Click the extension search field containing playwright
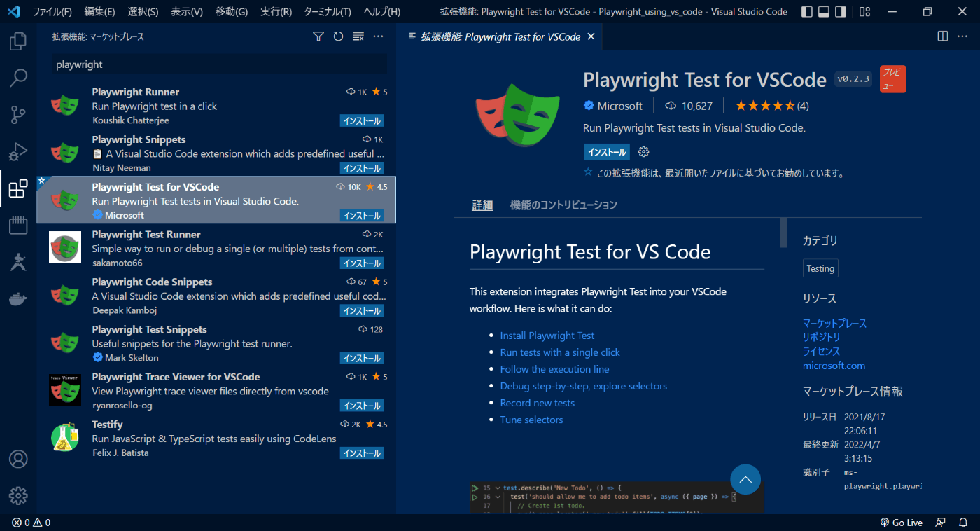The image size is (980, 531). pyautogui.click(x=219, y=64)
